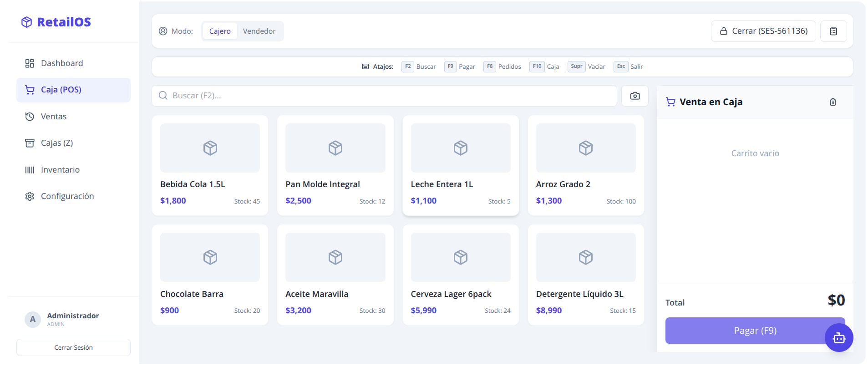Focus the Buscar (F2) search field
The height and width of the screenshot is (367, 868).
pos(384,96)
